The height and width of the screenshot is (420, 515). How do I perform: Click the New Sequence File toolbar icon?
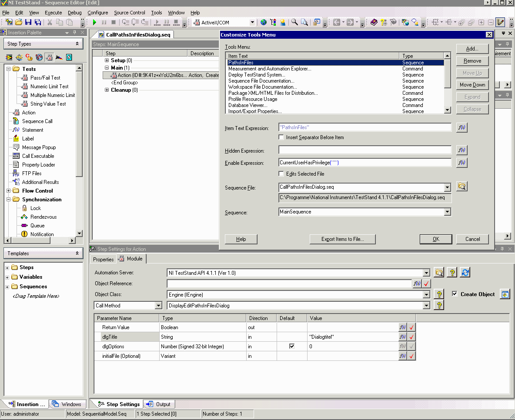tap(9, 22)
